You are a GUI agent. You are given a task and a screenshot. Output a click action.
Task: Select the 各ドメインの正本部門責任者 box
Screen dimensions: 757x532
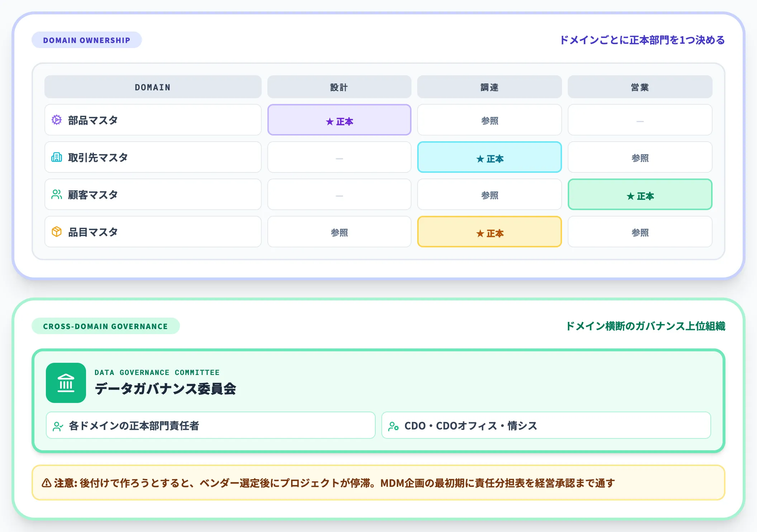211,425
